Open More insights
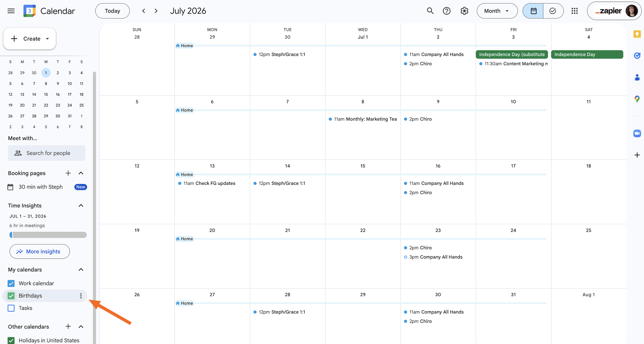644x344 pixels. (39, 251)
